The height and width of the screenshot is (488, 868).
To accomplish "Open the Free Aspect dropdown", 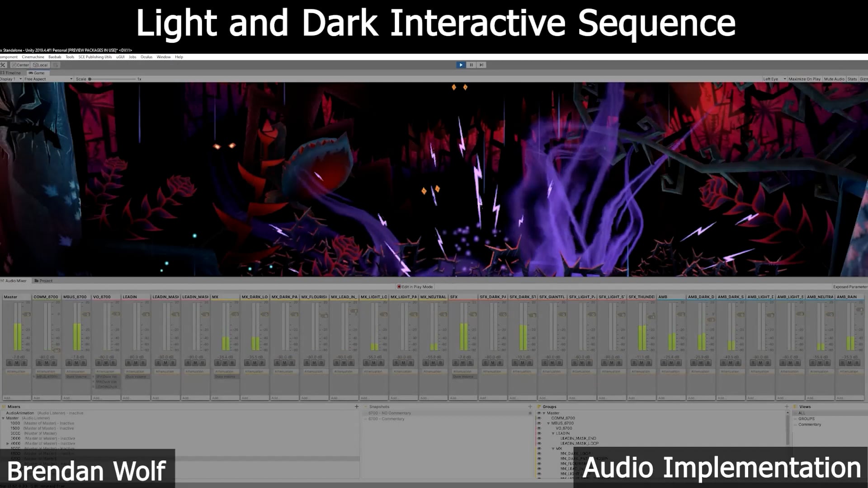I will click(48, 79).
